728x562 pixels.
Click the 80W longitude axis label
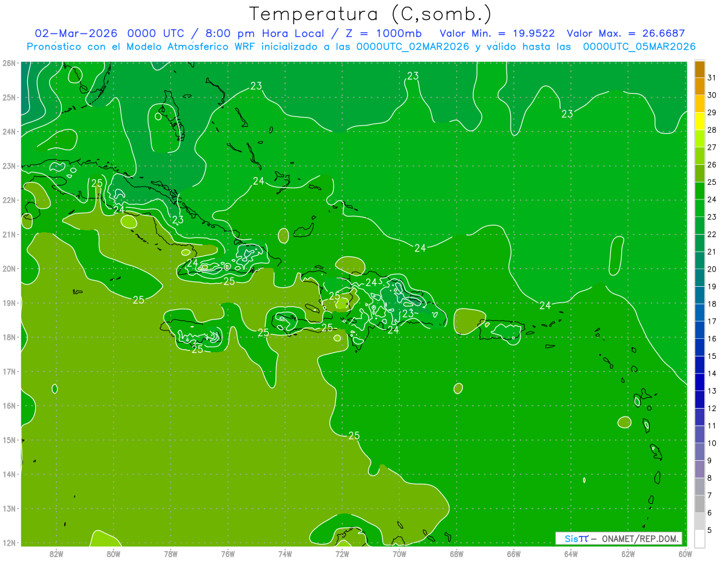(x=113, y=554)
